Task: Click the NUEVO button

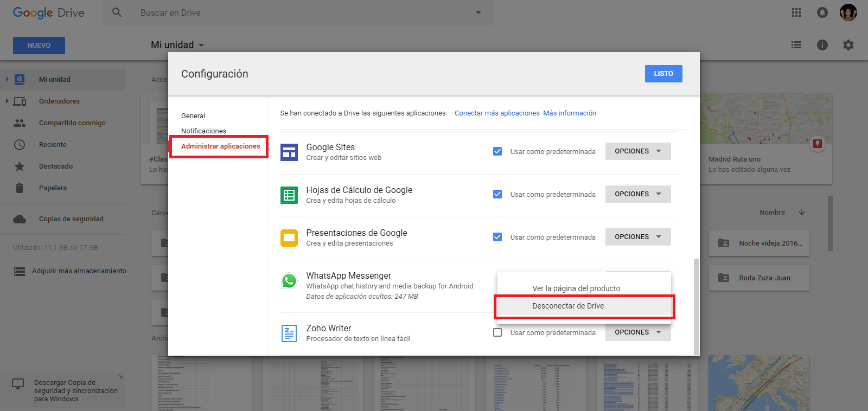Action: (39, 46)
